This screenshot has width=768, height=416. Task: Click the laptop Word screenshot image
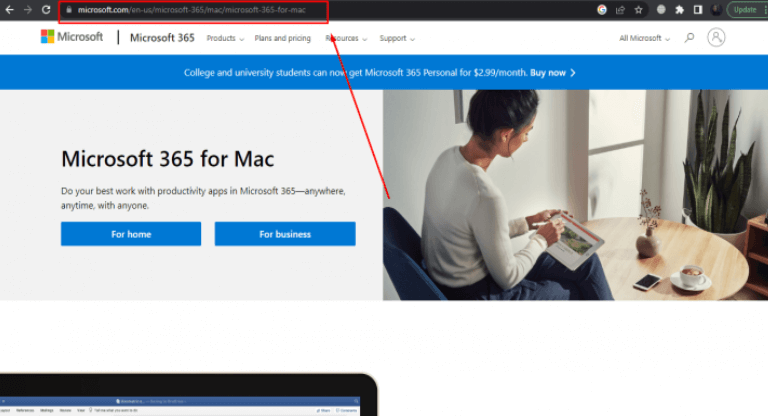189,395
